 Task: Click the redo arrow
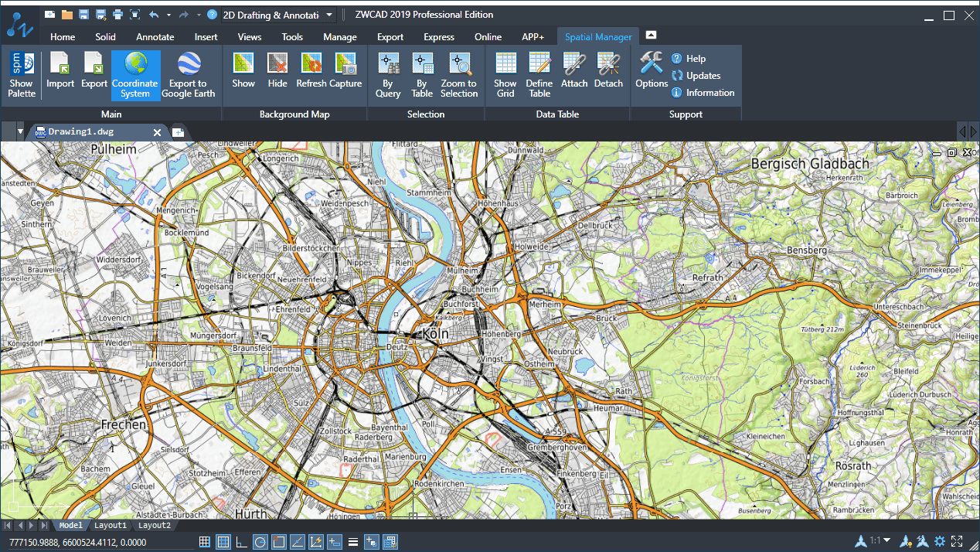click(x=184, y=14)
